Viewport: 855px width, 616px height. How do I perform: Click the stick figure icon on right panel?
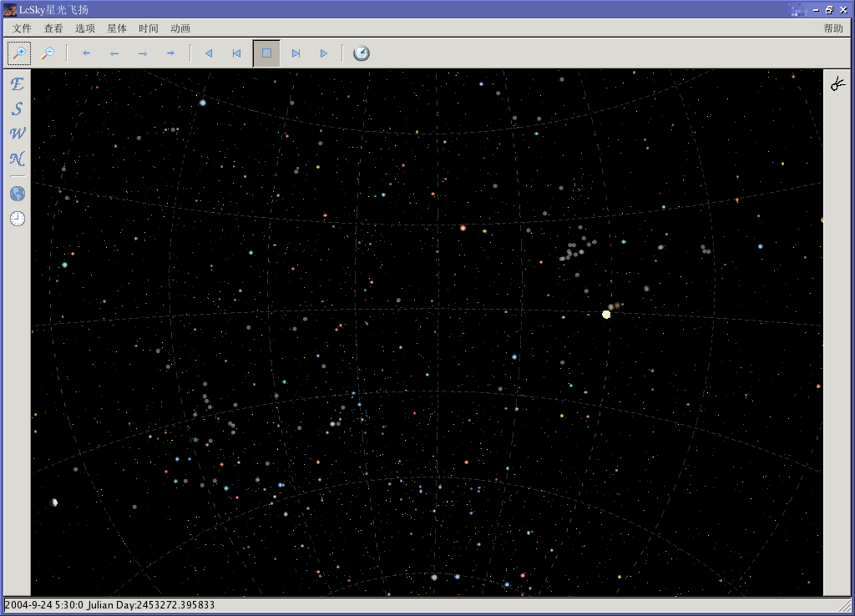tap(838, 84)
